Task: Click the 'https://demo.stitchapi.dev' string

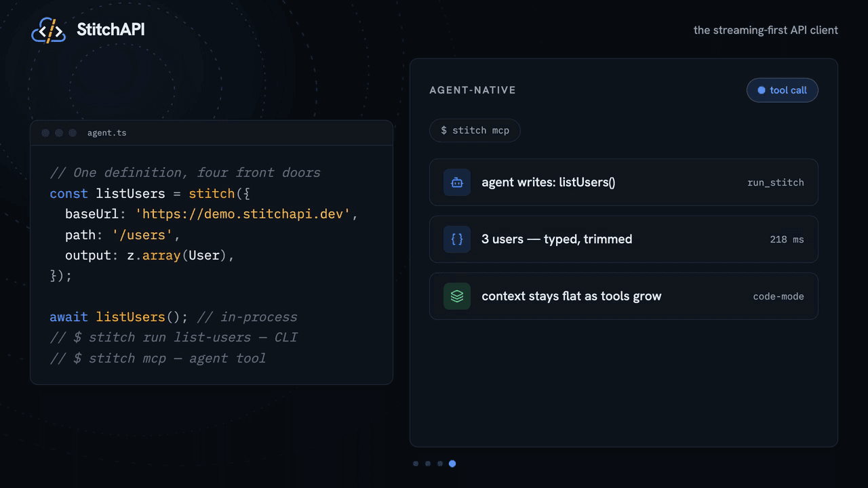Action: coord(243,214)
